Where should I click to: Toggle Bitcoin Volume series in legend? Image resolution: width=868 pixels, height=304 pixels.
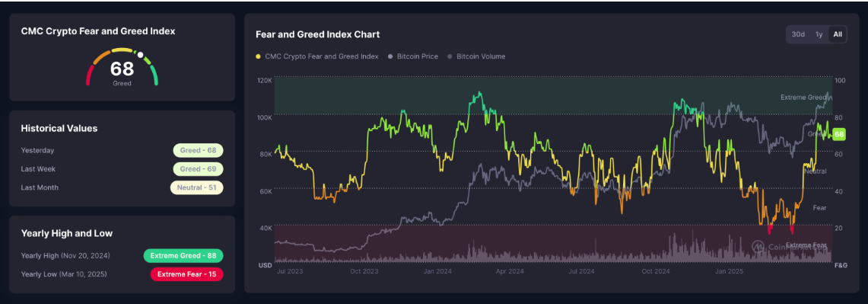(x=475, y=56)
